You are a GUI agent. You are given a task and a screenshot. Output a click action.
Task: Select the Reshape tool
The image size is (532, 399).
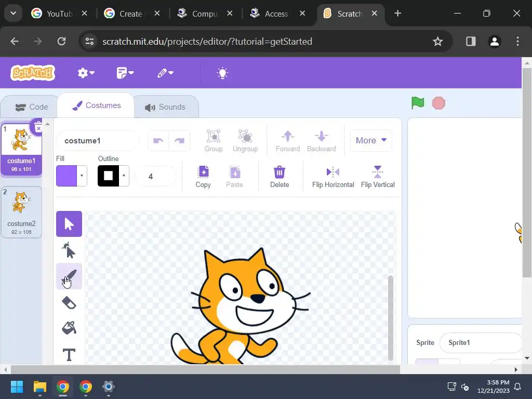69,250
